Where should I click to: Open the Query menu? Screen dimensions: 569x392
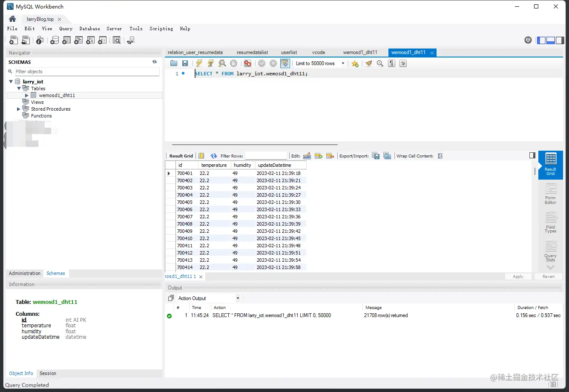(x=66, y=29)
